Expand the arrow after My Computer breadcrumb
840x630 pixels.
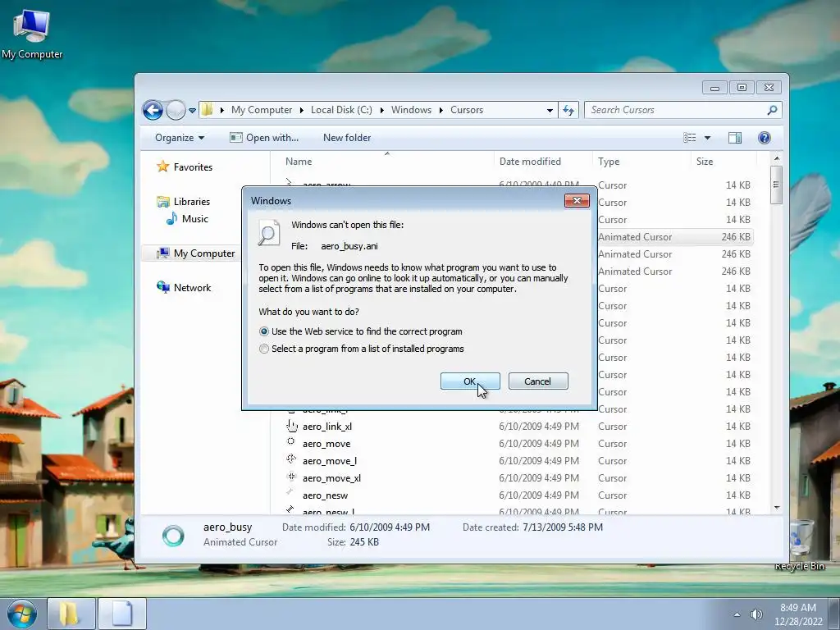(x=302, y=111)
